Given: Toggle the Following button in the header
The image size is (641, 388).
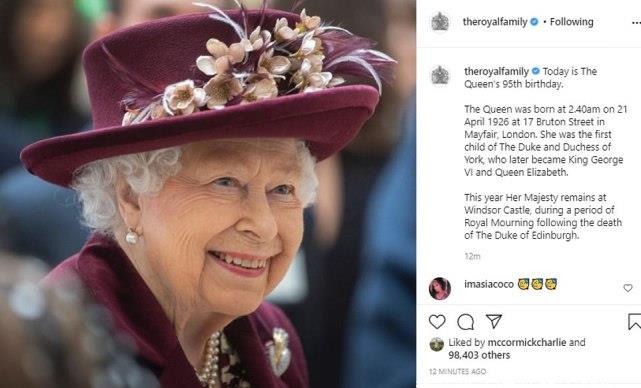Looking at the screenshot, I should click(x=572, y=22).
